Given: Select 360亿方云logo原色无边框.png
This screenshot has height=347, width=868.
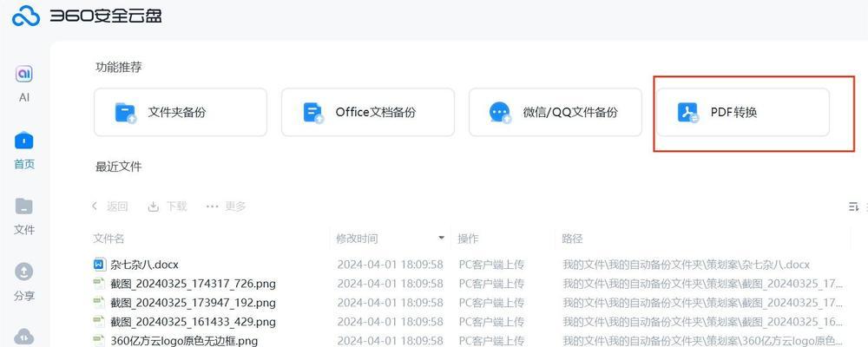Looking at the screenshot, I should pyautogui.click(x=184, y=340).
